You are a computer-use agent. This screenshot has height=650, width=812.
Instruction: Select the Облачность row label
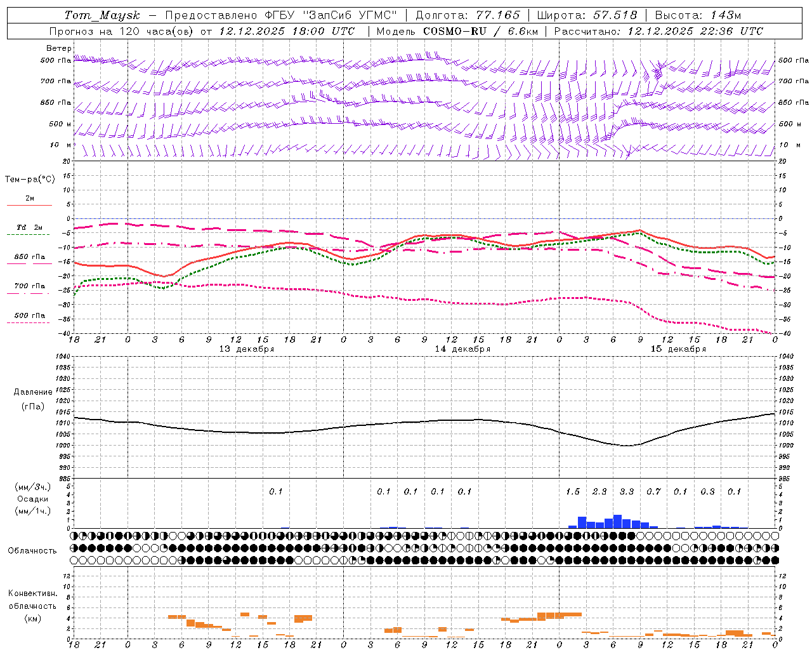tap(33, 550)
